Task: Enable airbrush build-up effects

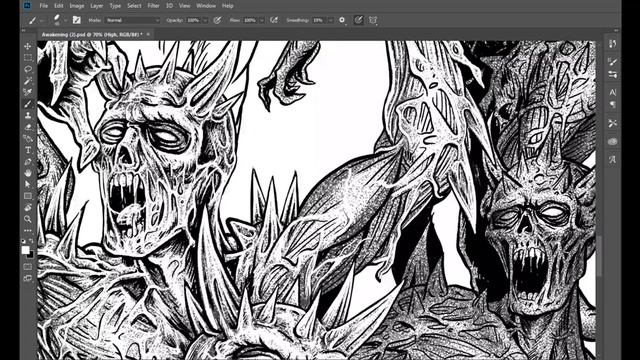Action: click(x=274, y=20)
